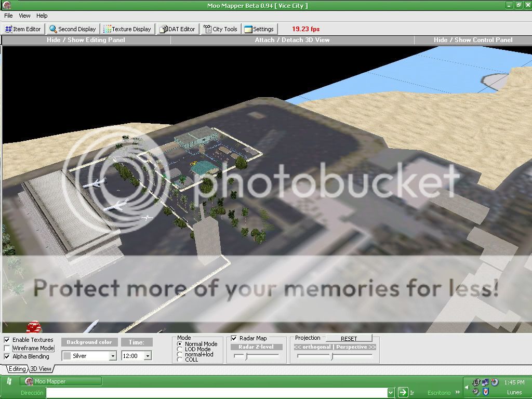Screen dimensions: 532x399
Task: Open City Tools from the toolbar
Action: tap(220, 29)
